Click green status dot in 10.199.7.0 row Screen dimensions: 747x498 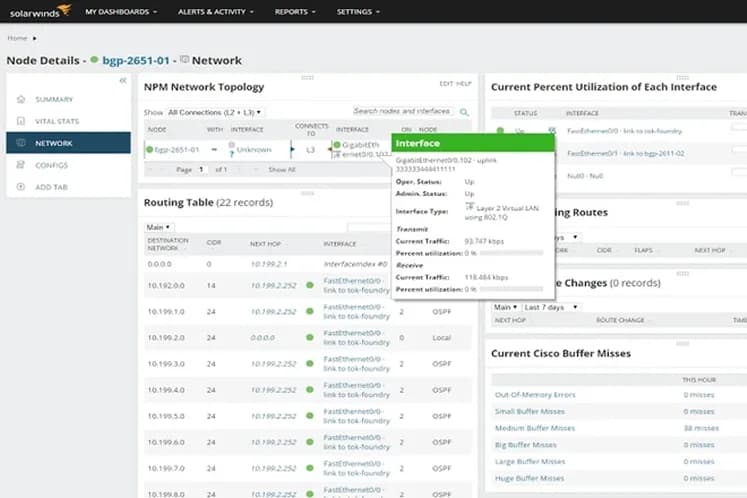point(310,468)
